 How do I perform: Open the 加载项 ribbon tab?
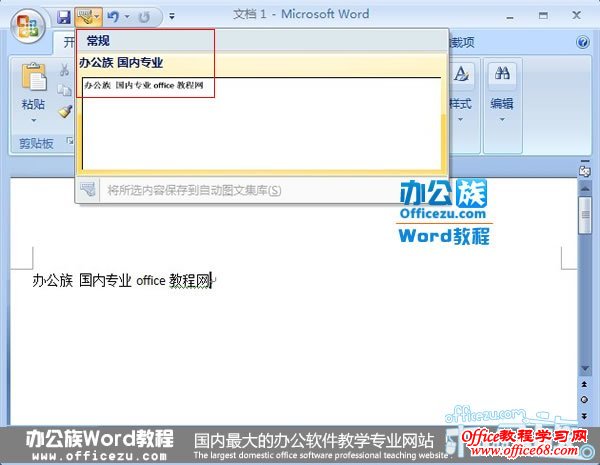(461, 42)
